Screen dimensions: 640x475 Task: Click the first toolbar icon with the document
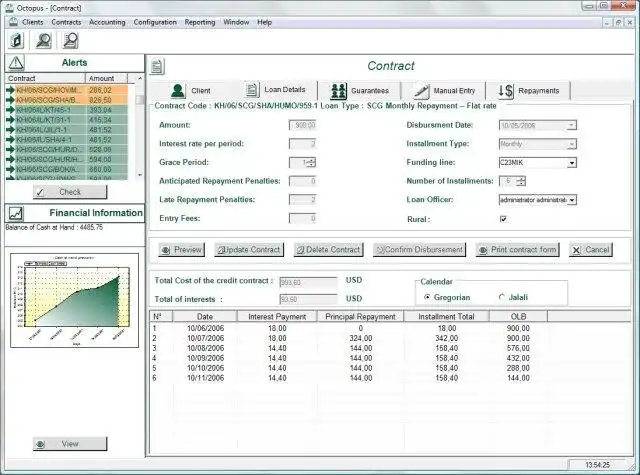17,40
